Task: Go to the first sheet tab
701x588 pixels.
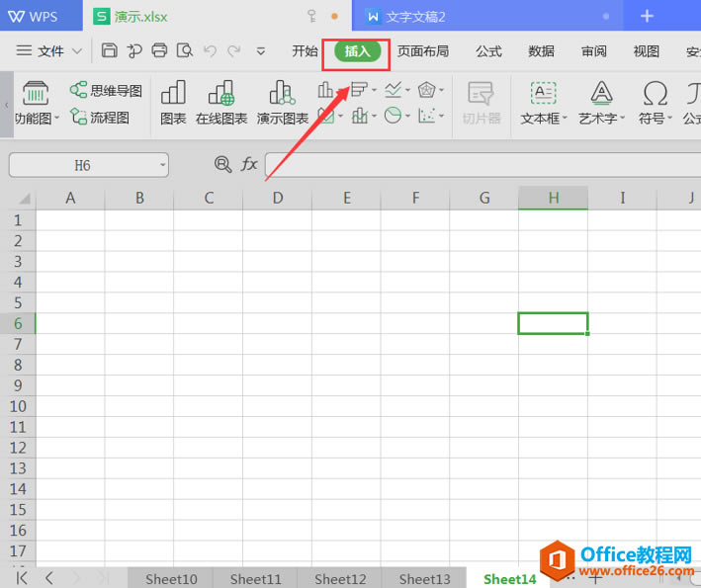Action: coord(22,578)
